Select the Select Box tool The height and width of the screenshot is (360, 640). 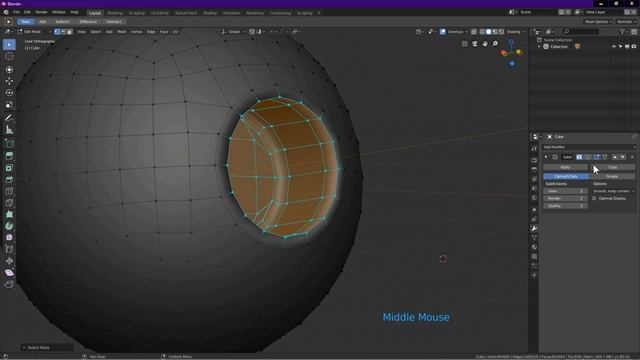[9, 44]
